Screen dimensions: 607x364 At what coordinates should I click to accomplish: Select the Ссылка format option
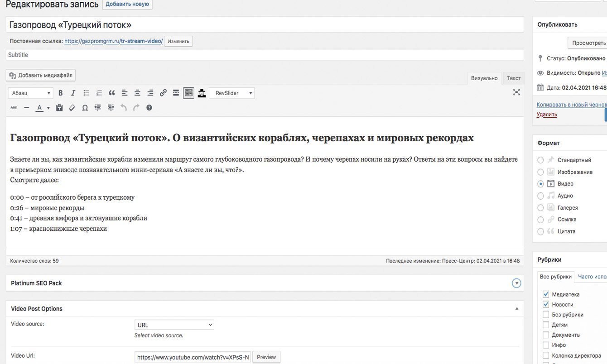(540, 220)
